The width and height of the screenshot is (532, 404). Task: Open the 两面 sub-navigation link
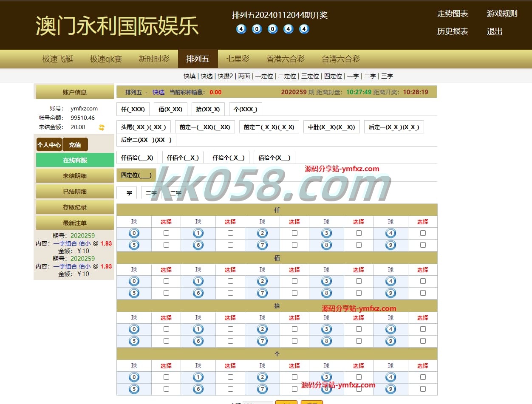(244, 76)
